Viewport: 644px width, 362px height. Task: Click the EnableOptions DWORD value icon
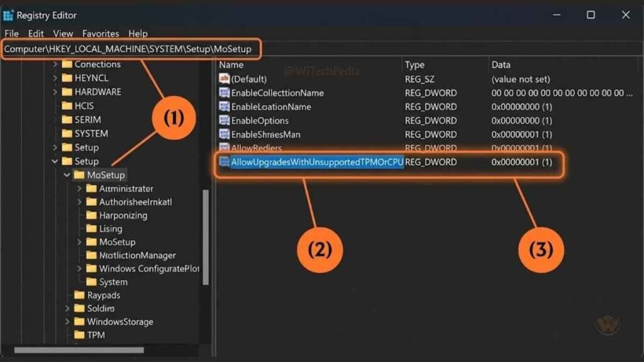225,121
